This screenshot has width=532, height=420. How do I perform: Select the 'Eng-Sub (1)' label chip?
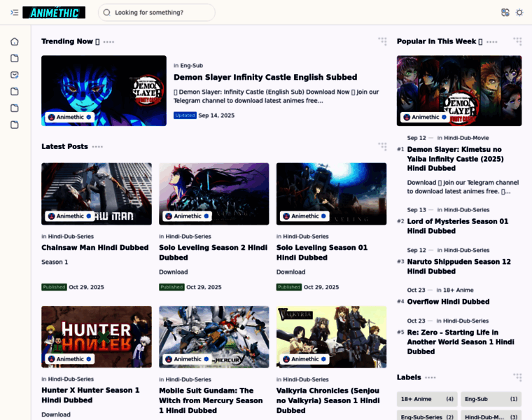491,399
